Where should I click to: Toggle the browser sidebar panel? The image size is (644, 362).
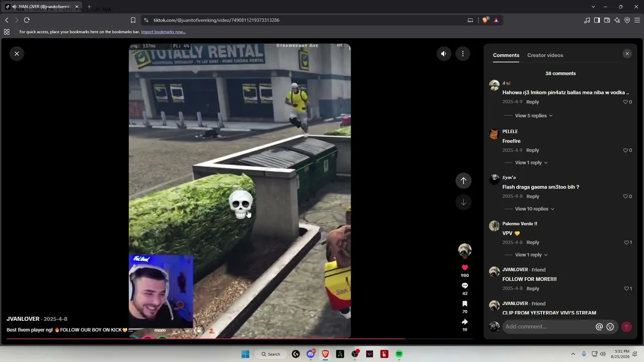point(597,20)
